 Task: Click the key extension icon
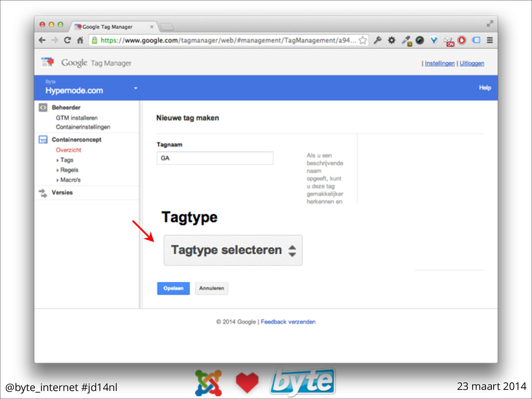(x=377, y=40)
